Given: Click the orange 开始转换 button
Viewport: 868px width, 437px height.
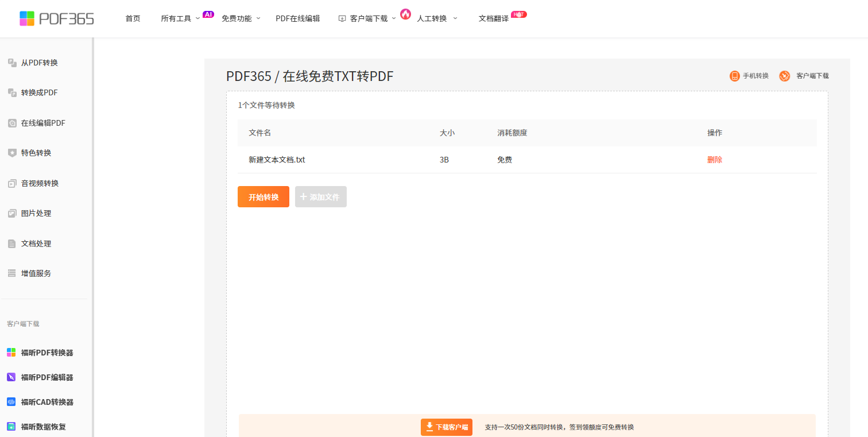Looking at the screenshot, I should coord(263,197).
